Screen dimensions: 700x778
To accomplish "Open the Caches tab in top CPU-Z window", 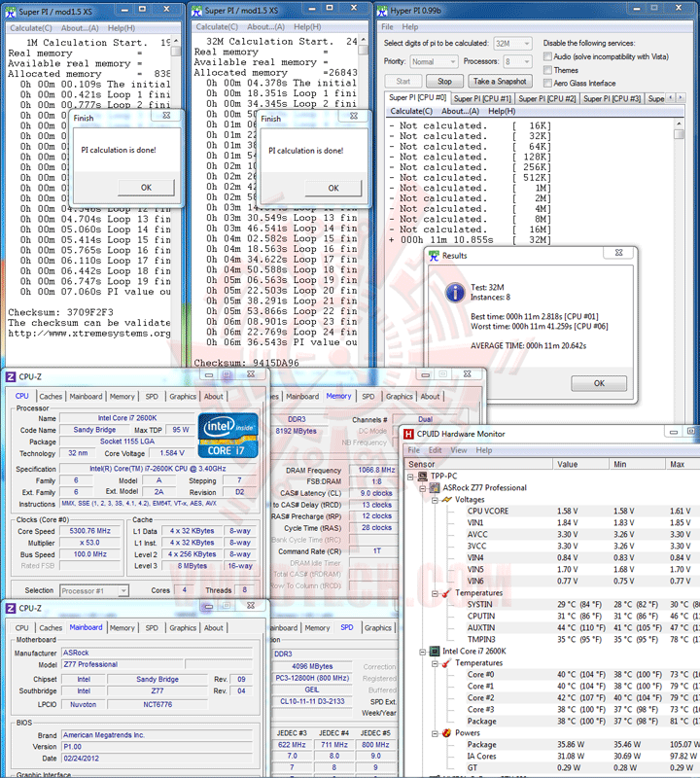I will click(x=51, y=397).
